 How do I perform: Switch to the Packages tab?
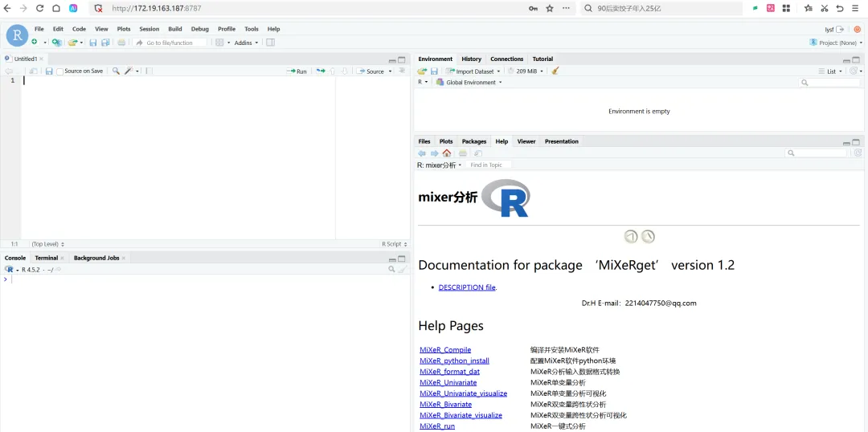coord(474,141)
